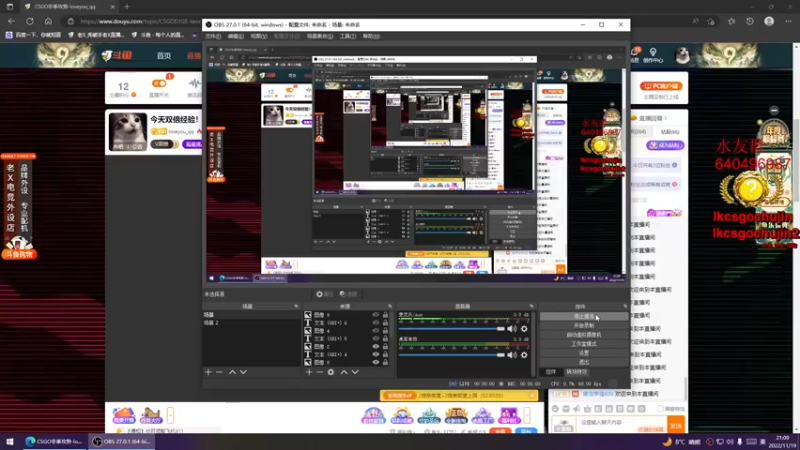Viewport: 800px width, 450px height.
Task: Click the 退出 exit button in controls
Action: (584, 362)
